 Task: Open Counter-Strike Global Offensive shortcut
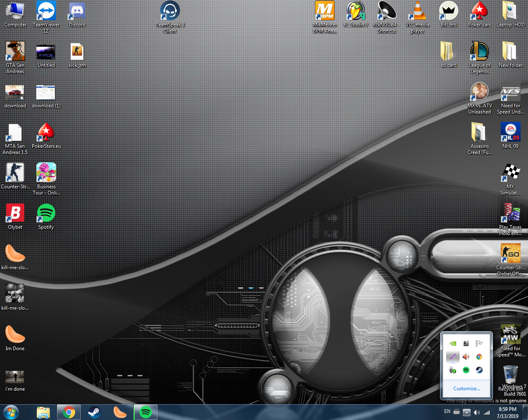pos(510,260)
